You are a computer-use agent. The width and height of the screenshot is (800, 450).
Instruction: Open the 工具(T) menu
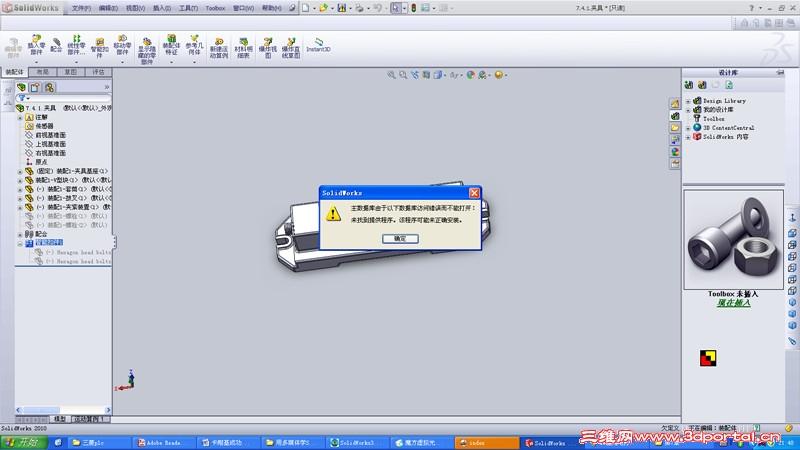188,8
